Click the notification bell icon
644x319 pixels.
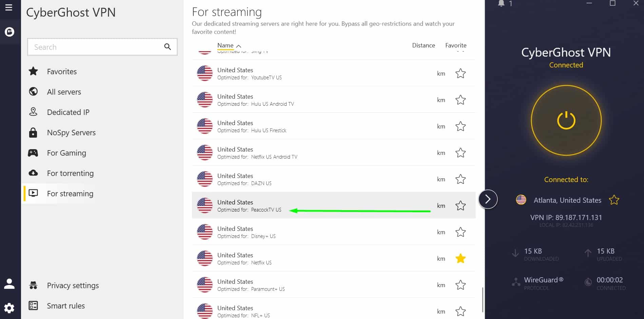[501, 3]
